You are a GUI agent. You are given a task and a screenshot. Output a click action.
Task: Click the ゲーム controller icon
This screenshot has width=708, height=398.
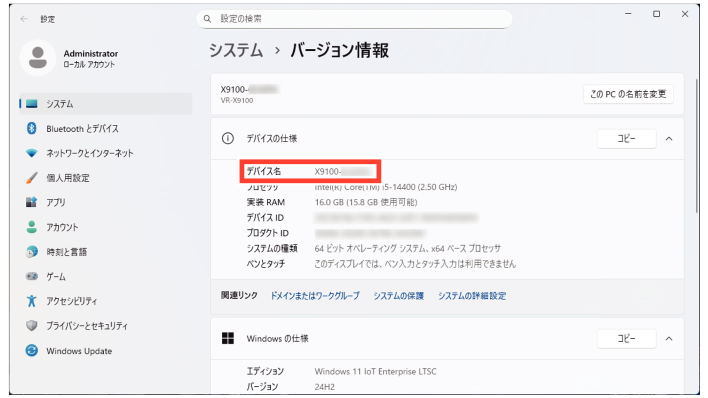tap(32, 276)
